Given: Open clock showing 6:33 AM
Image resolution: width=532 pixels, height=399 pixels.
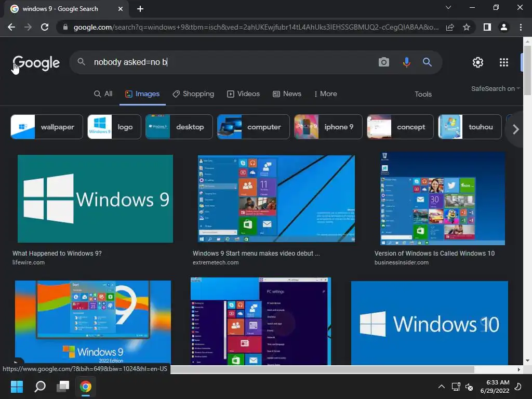Looking at the screenshot, I should 495,387.
